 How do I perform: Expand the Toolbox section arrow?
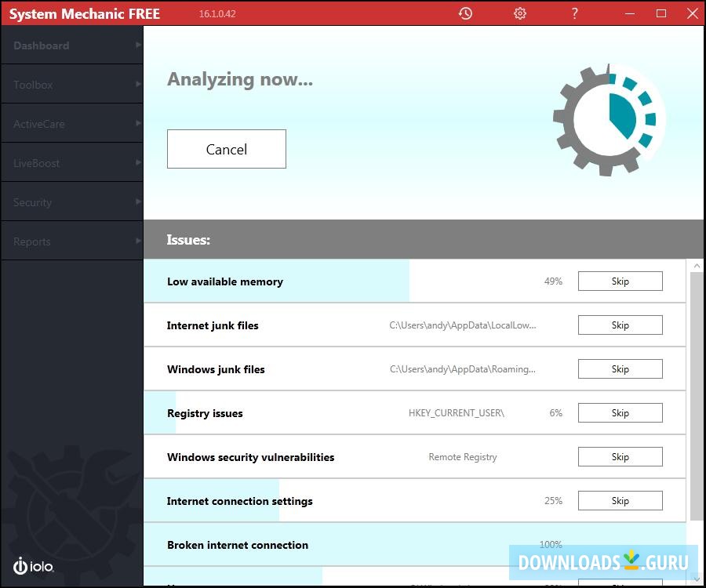pyautogui.click(x=138, y=84)
